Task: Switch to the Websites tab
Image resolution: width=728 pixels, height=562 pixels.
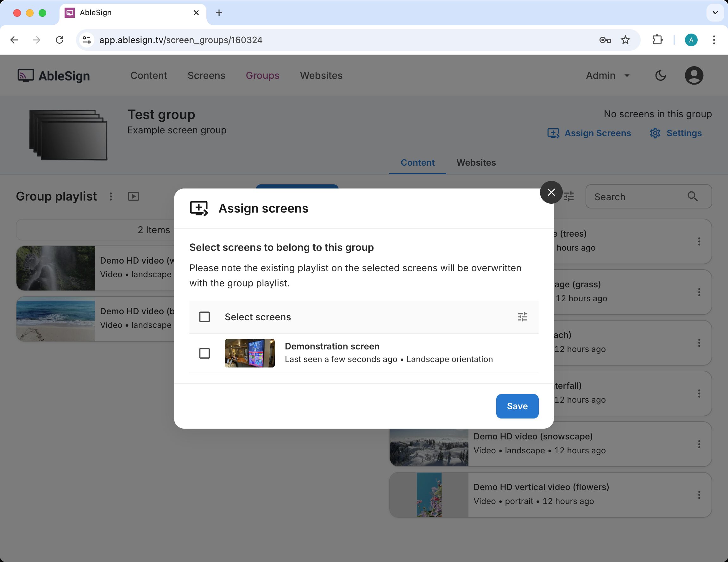Action: click(476, 163)
